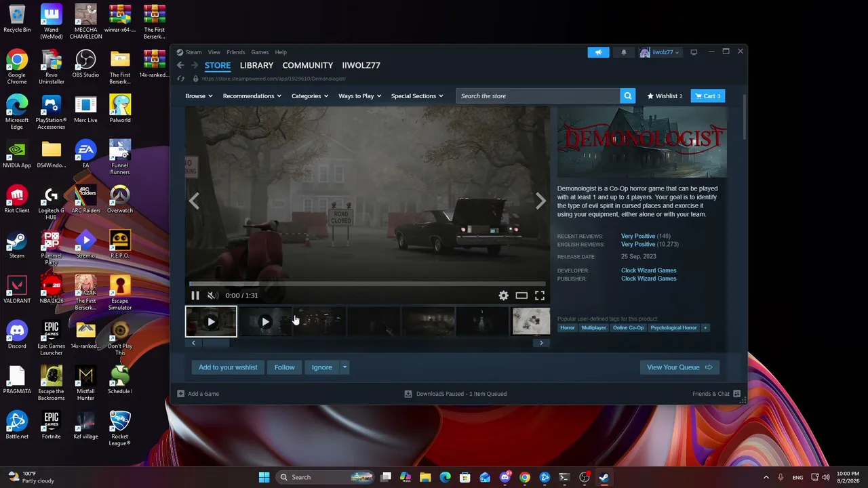The height and width of the screenshot is (488, 868).
Task: Follow the Demonologist game
Action: [x=285, y=367]
